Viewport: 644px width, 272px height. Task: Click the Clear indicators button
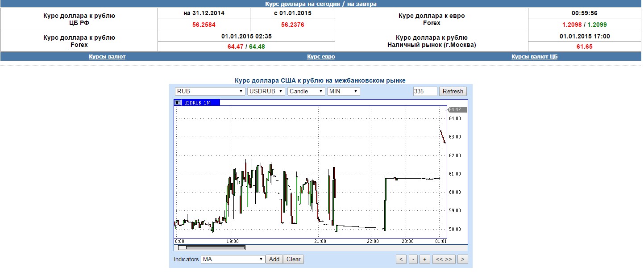(294, 259)
